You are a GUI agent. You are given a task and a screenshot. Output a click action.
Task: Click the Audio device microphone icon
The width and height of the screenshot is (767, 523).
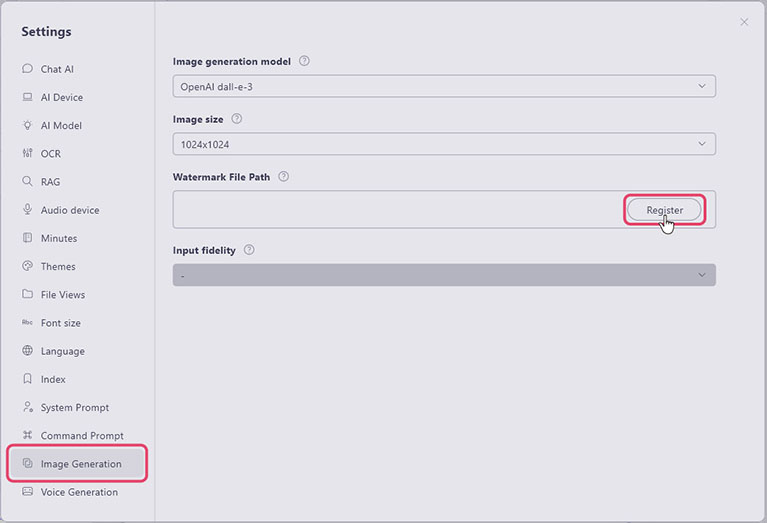pyautogui.click(x=27, y=210)
